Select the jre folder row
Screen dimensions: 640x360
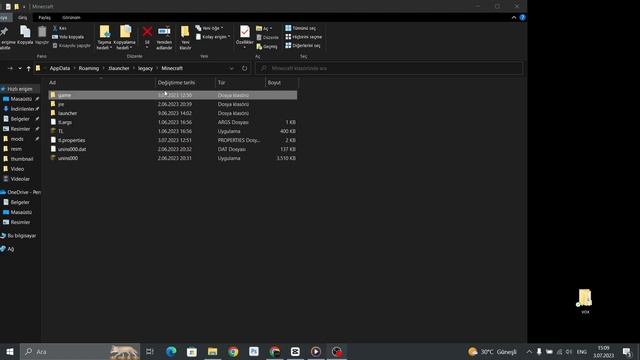pyautogui.click(x=173, y=104)
